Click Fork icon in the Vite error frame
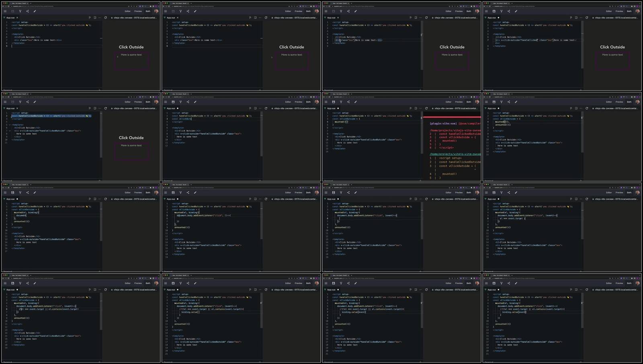The image size is (643, 364). click(341, 102)
